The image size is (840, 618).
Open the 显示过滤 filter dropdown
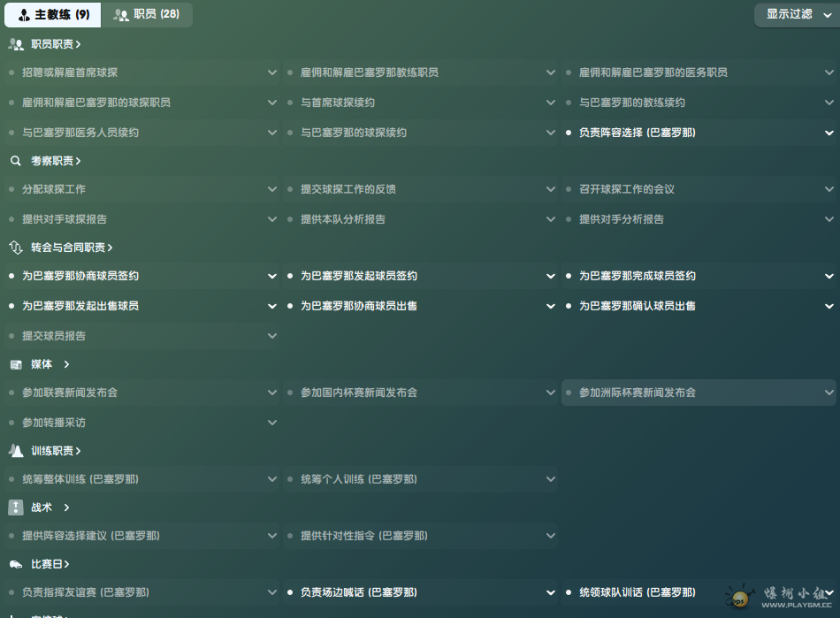tap(798, 14)
